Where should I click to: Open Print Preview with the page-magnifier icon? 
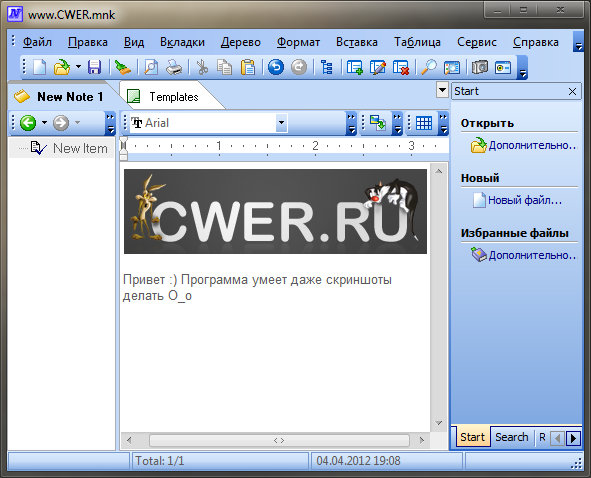(x=151, y=68)
